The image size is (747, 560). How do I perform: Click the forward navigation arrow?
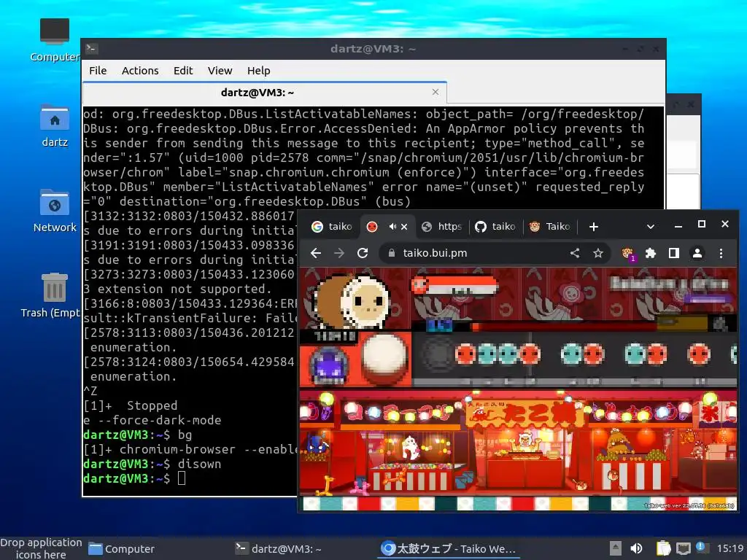(339, 253)
